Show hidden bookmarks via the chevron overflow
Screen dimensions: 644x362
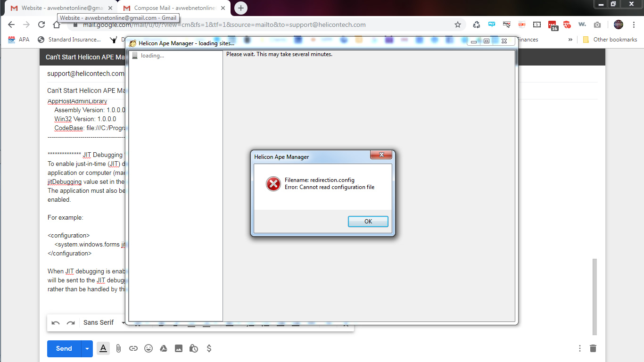pyautogui.click(x=570, y=40)
